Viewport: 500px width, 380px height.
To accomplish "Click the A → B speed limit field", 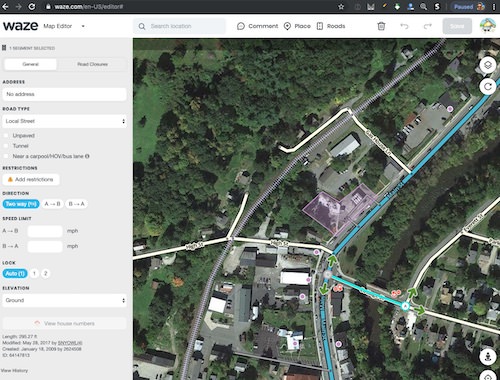I will pyautogui.click(x=45, y=231).
